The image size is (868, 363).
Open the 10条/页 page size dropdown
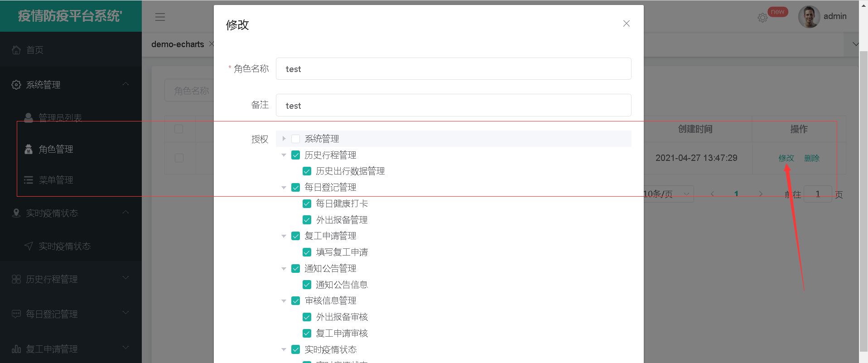click(x=668, y=194)
